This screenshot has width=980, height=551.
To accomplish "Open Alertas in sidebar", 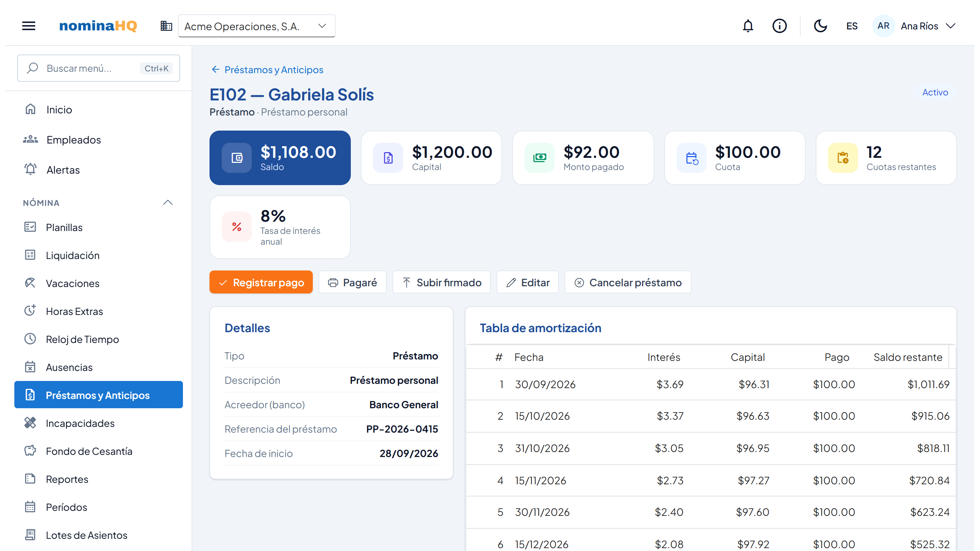I will (x=99, y=170).
